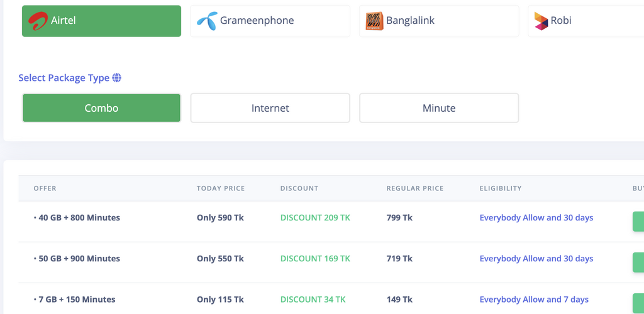Select the Airtel operator option
Screen dimensions: 644x314
tap(101, 21)
